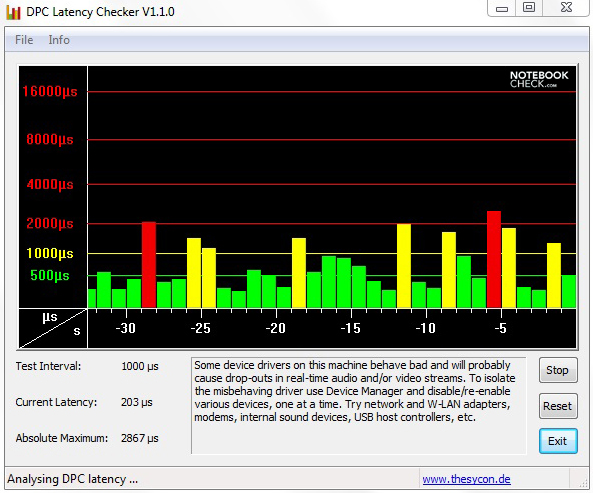Click the Reset button

coord(558,406)
